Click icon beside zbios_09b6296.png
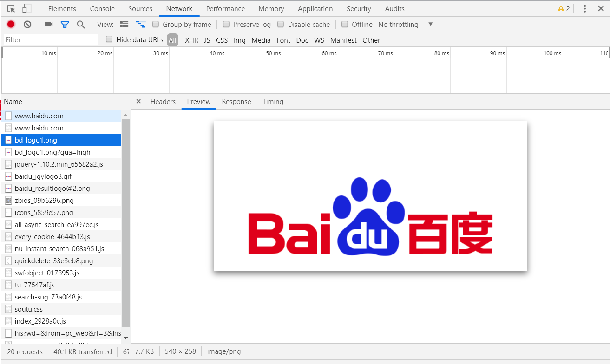Screen dimensions: 610x364 pos(8,200)
